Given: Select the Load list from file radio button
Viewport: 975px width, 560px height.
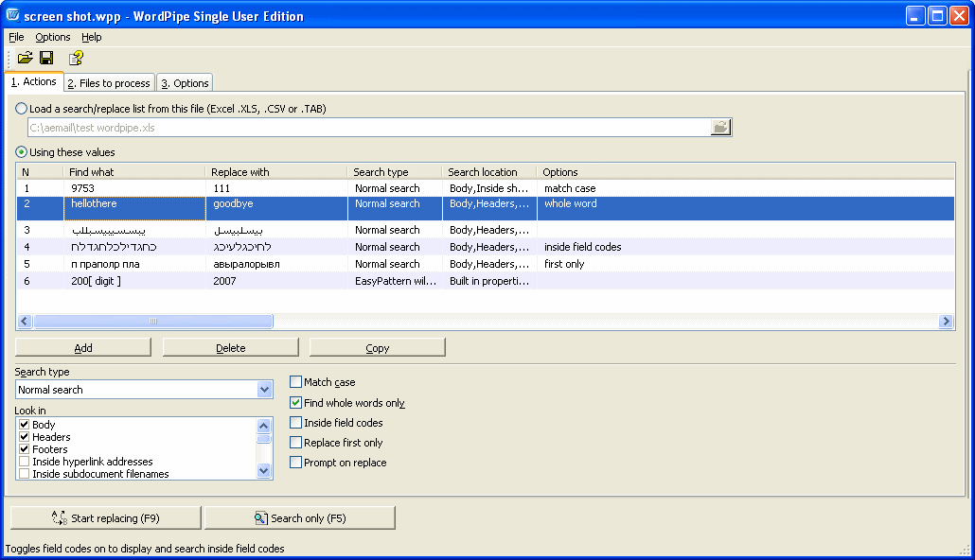Looking at the screenshot, I should pos(22,109).
